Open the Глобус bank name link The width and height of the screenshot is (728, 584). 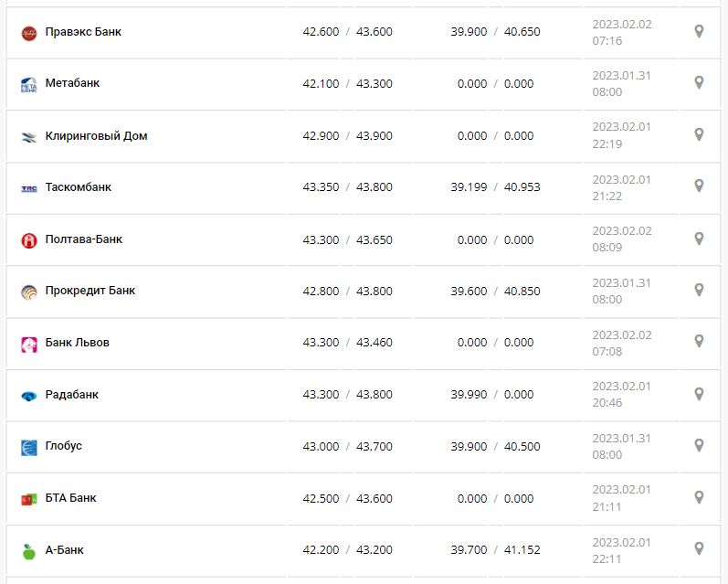[64, 446]
